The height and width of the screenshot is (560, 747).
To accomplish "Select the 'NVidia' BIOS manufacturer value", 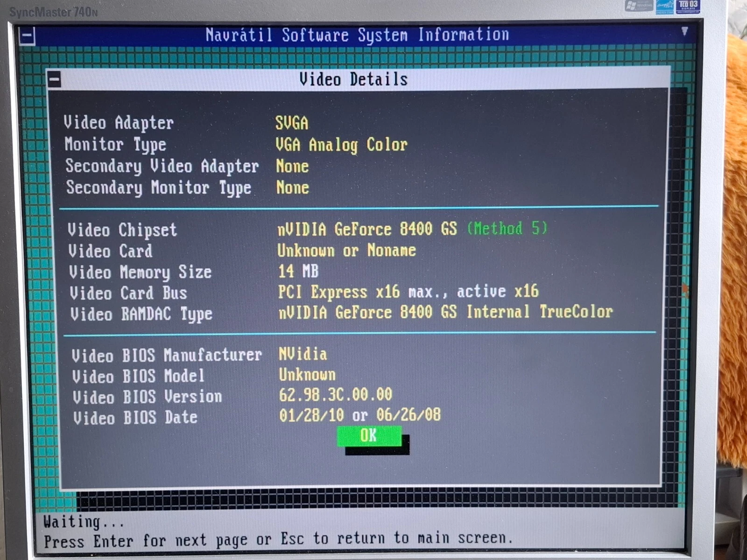I will (303, 354).
